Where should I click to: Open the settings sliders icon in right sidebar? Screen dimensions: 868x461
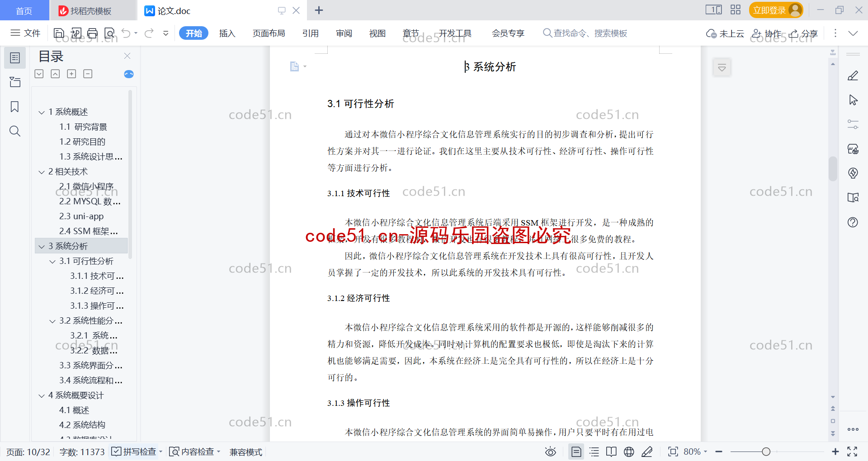coord(853,124)
